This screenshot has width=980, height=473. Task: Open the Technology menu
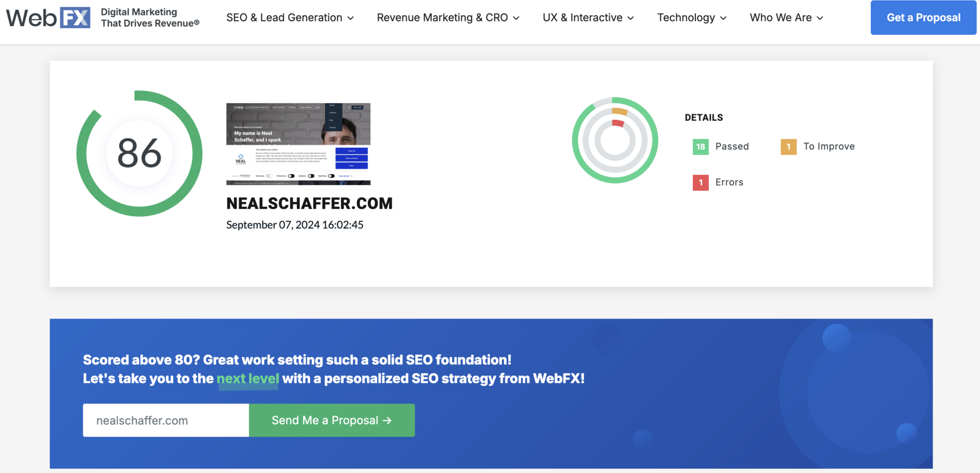tap(691, 18)
